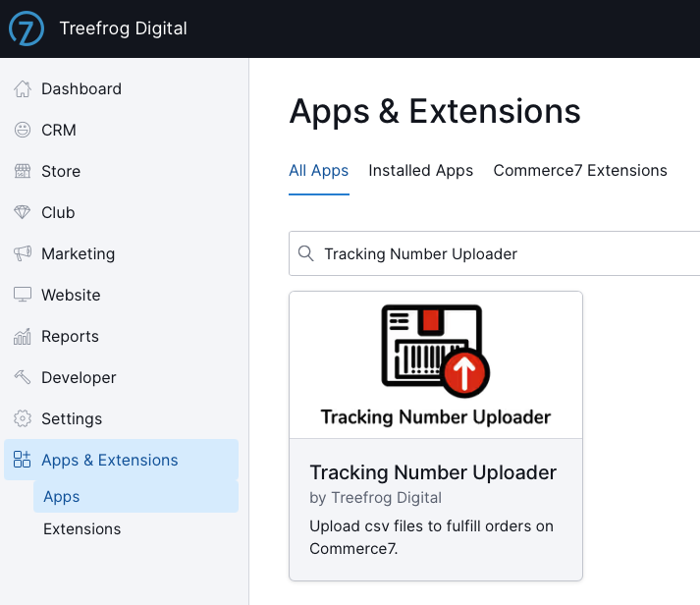Image resolution: width=700 pixels, height=605 pixels.
Task: Click the Apps & Extensions grid icon
Action: (x=22, y=460)
